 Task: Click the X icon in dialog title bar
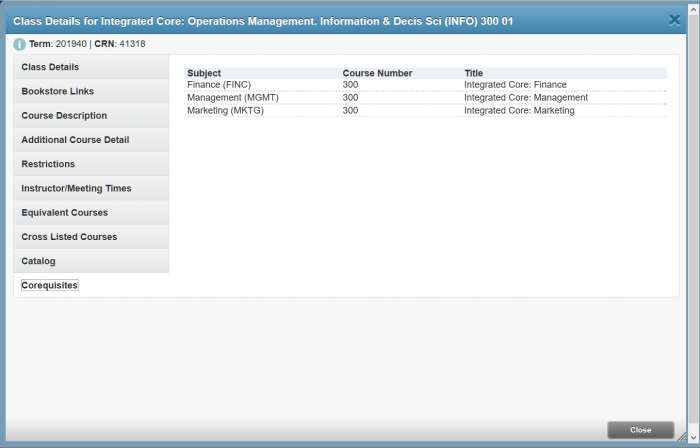coord(673,19)
